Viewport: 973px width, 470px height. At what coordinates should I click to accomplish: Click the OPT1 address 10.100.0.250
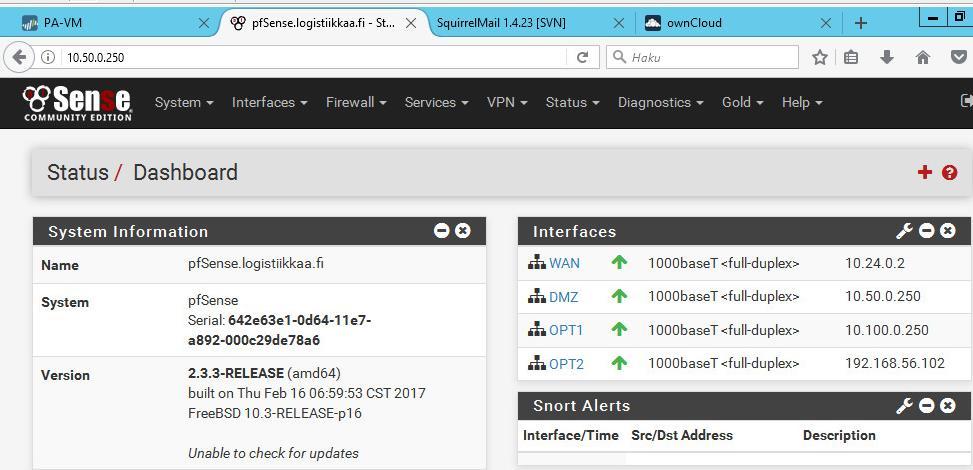pos(887,330)
